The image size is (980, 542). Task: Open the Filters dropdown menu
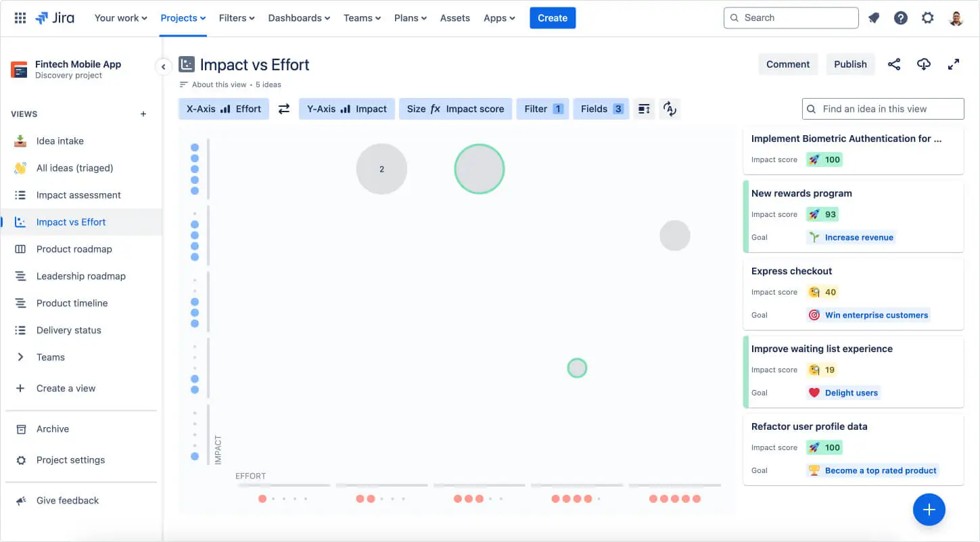pyautogui.click(x=237, y=18)
